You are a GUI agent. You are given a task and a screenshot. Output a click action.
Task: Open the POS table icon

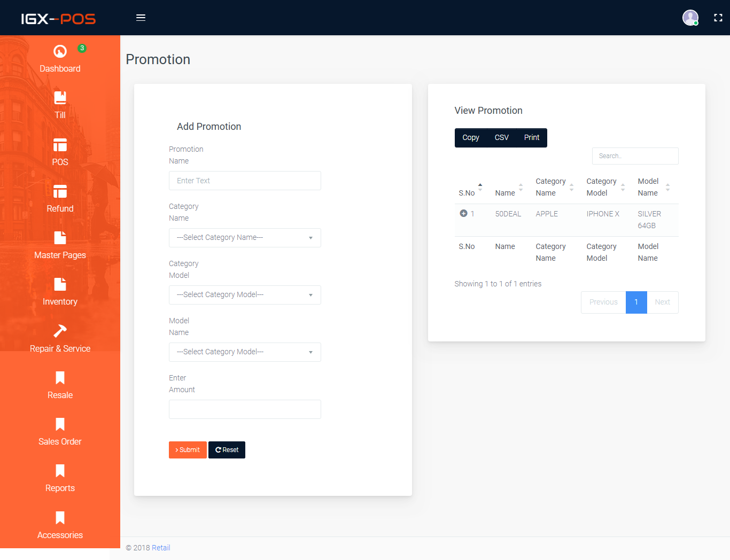[60, 145]
